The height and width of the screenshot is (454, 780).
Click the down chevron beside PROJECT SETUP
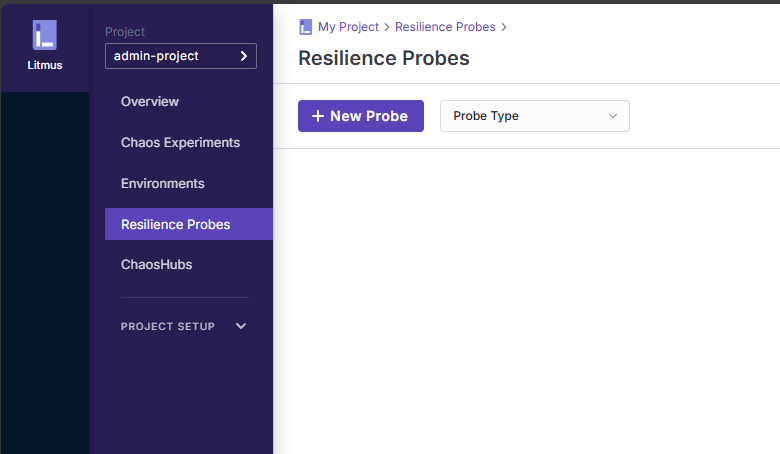tap(241, 326)
